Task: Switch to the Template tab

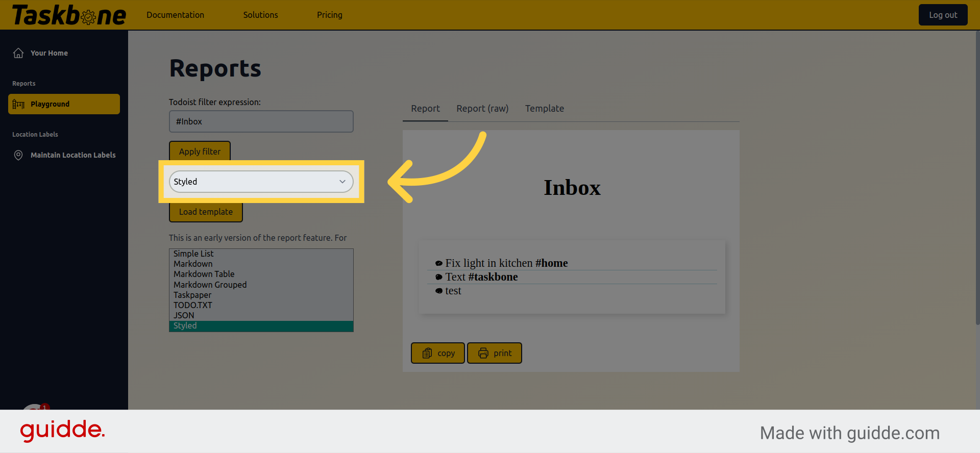Action: (x=545, y=109)
